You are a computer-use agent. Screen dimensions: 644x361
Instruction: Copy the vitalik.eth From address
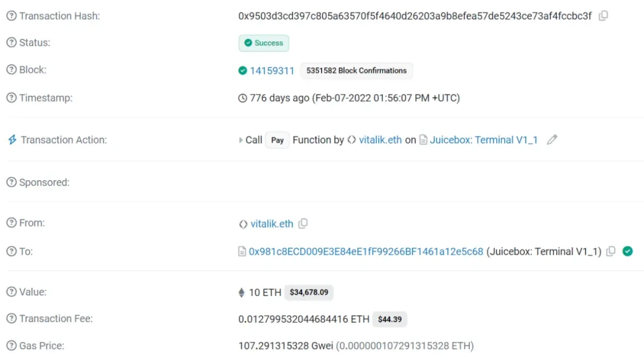(303, 224)
